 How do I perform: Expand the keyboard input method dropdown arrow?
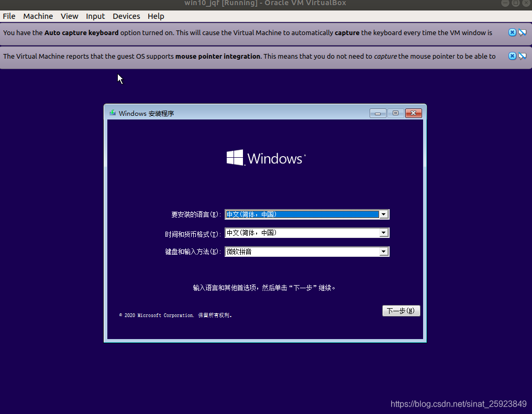(384, 252)
